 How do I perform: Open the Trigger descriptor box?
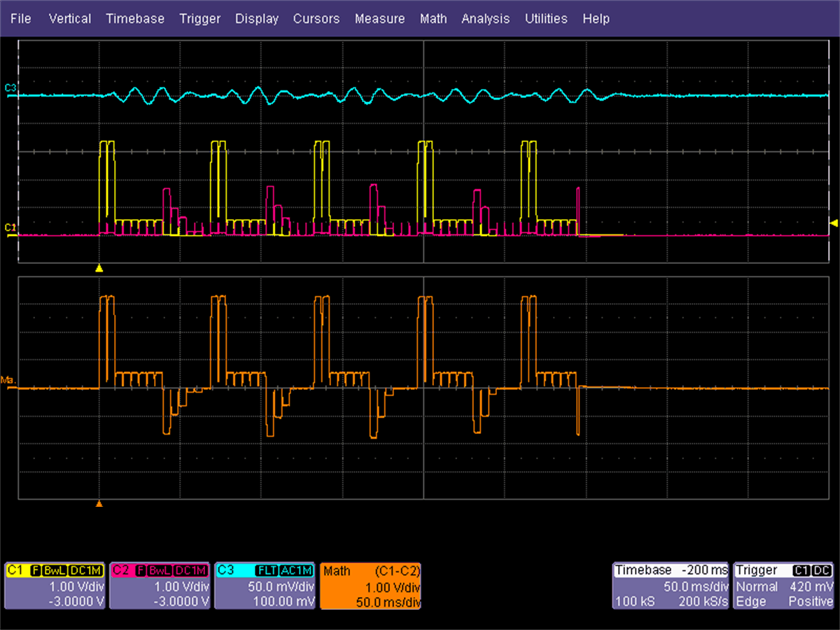[x=785, y=586]
